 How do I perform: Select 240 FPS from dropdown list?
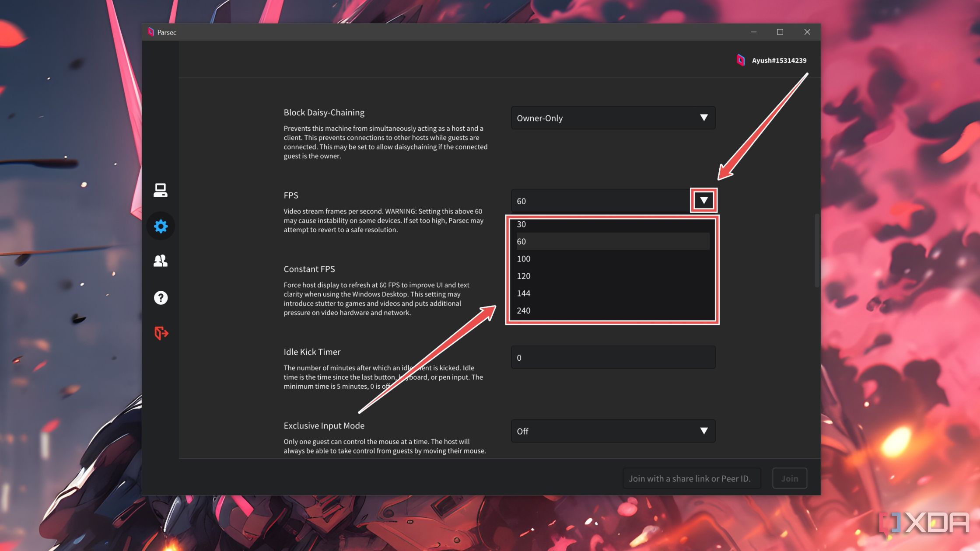pos(524,310)
